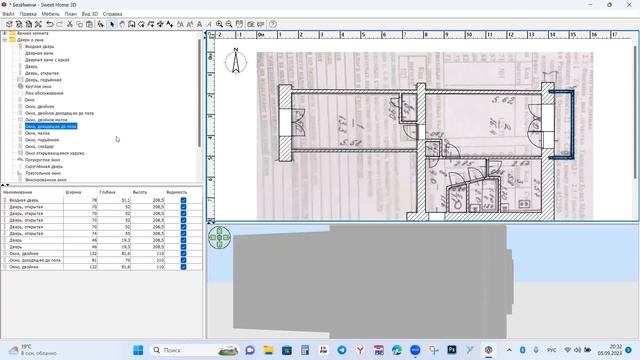The height and width of the screenshot is (360, 640).
Task: Choose the Create labels tool
Action: pyautogui.click(x=170, y=24)
